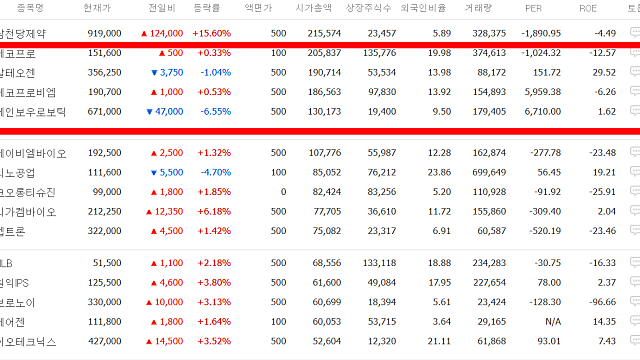Open the HLB stock link
Image resolution: width=640 pixels, height=360 pixels.
[6, 263]
